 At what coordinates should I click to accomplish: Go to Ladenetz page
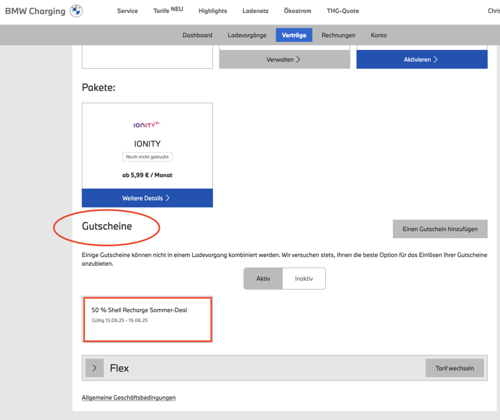click(255, 11)
